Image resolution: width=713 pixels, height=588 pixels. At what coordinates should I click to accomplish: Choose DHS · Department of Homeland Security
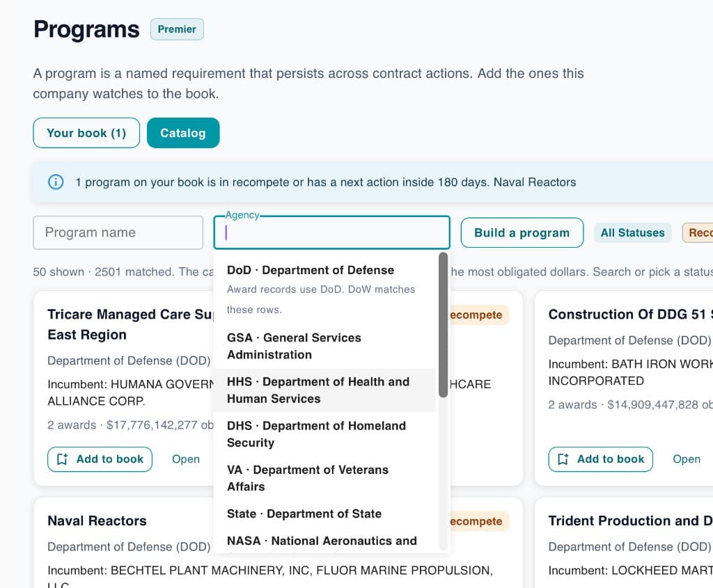pyautogui.click(x=324, y=434)
